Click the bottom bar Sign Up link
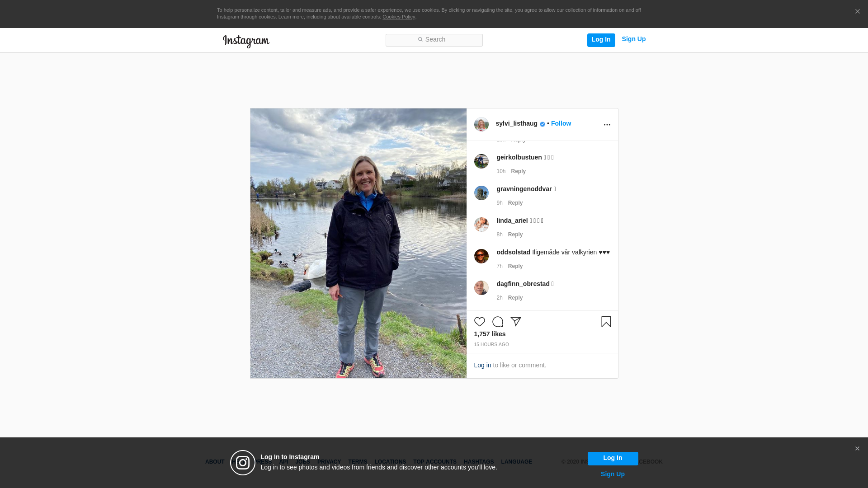 tap(613, 474)
